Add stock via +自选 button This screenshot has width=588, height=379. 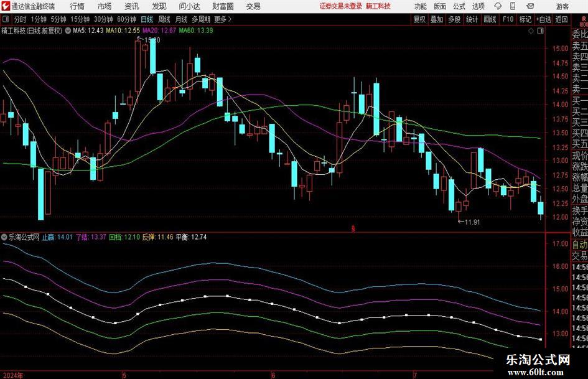tap(543, 19)
